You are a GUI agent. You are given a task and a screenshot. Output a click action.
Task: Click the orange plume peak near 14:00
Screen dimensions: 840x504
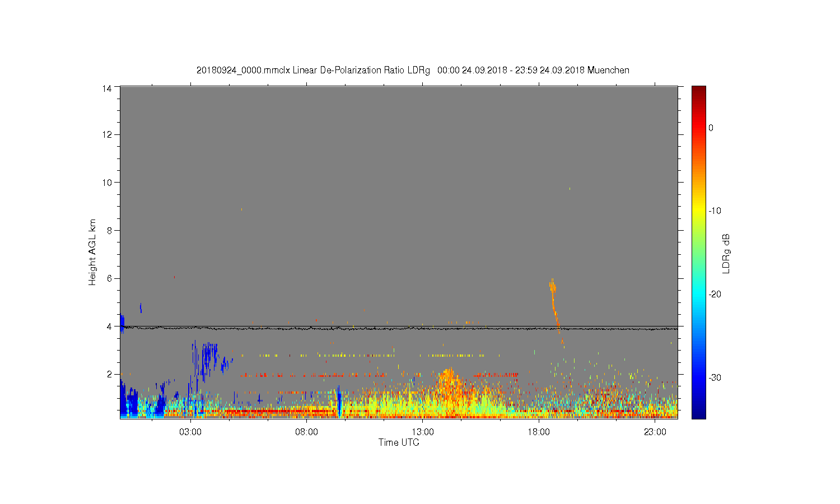click(448, 379)
